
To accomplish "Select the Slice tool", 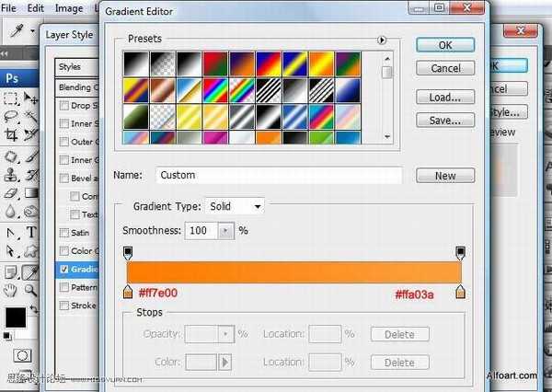I will pyautogui.click(x=30, y=135).
